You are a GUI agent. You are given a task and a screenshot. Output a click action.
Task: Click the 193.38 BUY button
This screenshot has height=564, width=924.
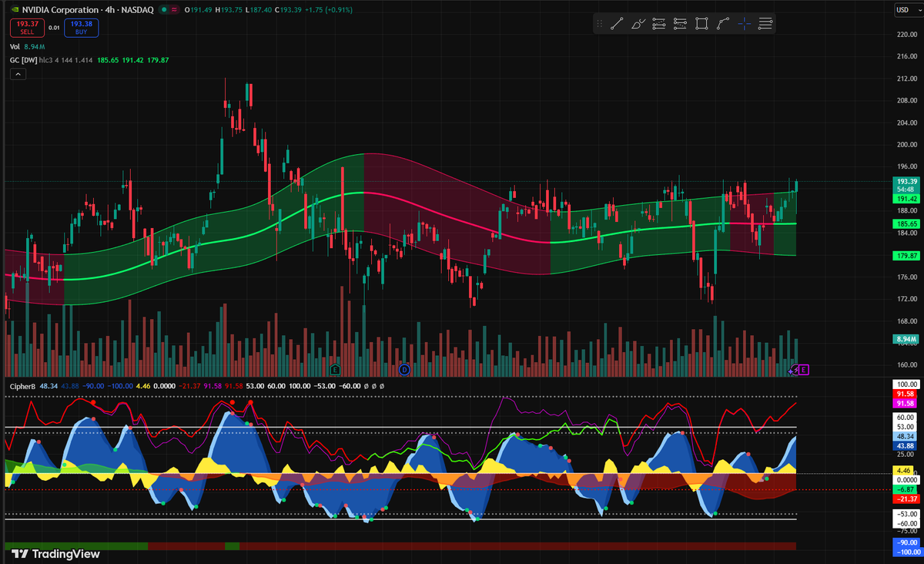(x=81, y=28)
